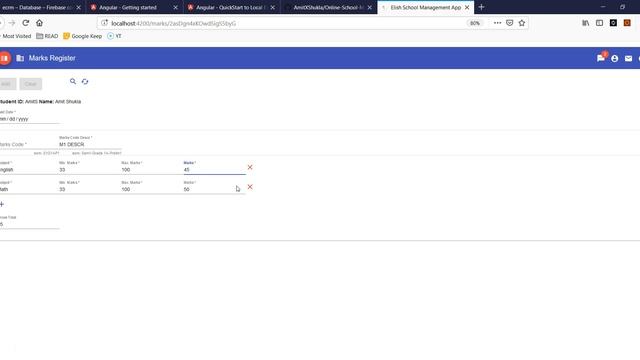Switch to Firebase Database tab

[41, 7]
